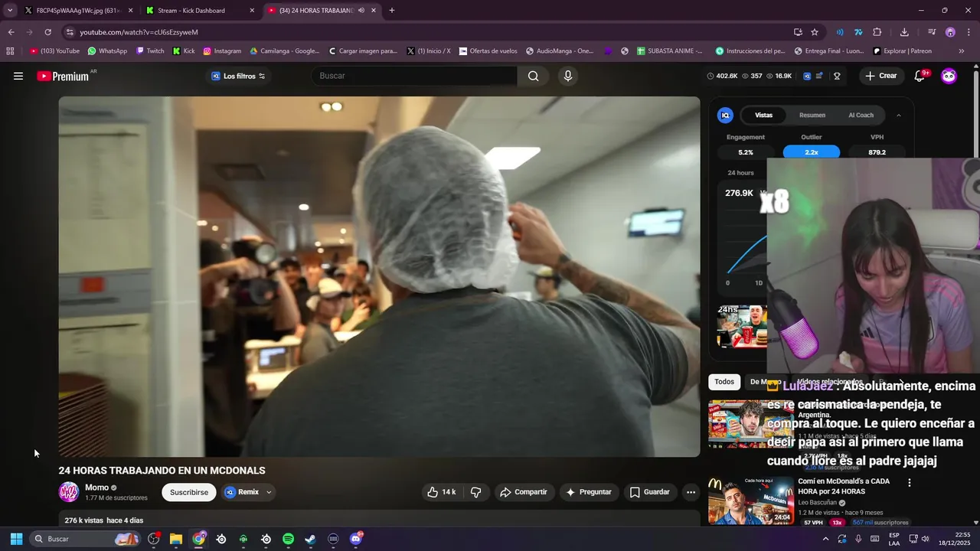The width and height of the screenshot is (980, 551).
Task: Open Windows Start menu
Action: [x=16, y=539]
